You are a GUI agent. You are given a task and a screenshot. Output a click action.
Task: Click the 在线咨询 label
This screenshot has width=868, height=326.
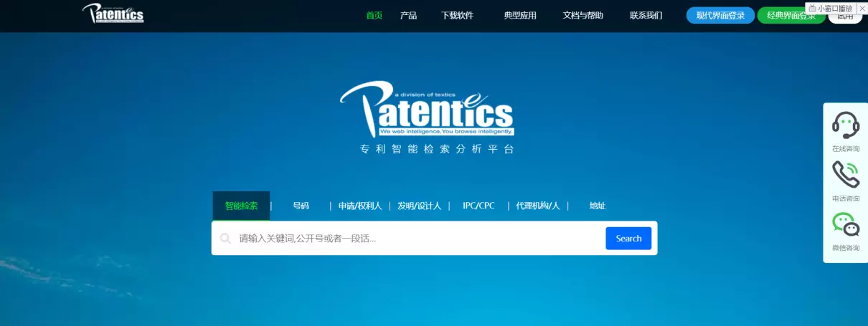click(x=846, y=149)
